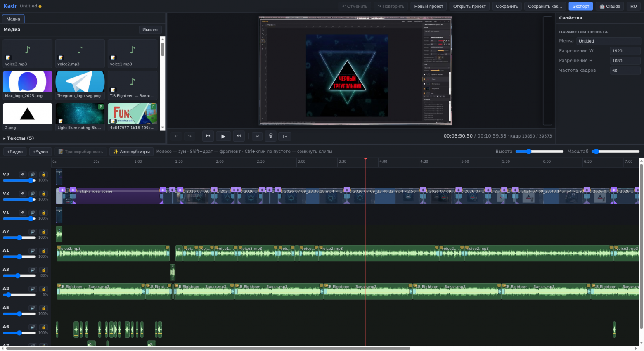Screen dimensions: 644x351
Task: Jump to the start with skip-back icon
Action: click(x=208, y=136)
